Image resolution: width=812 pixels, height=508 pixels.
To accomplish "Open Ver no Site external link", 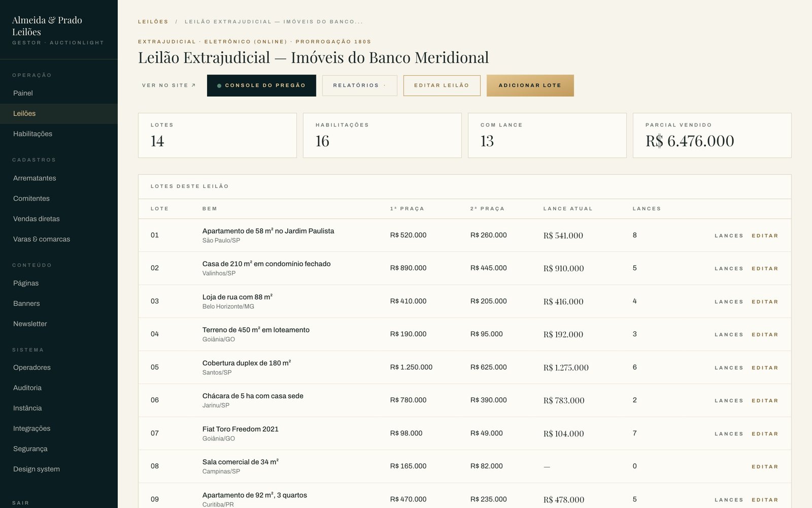I will (168, 85).
